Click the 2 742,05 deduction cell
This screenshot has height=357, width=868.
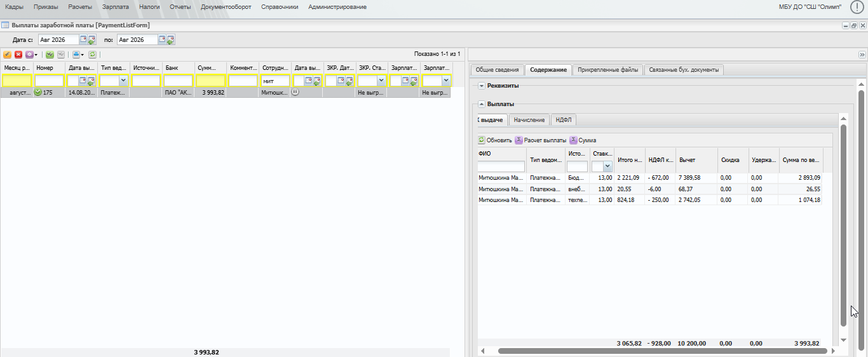click(x=696, y=199)
